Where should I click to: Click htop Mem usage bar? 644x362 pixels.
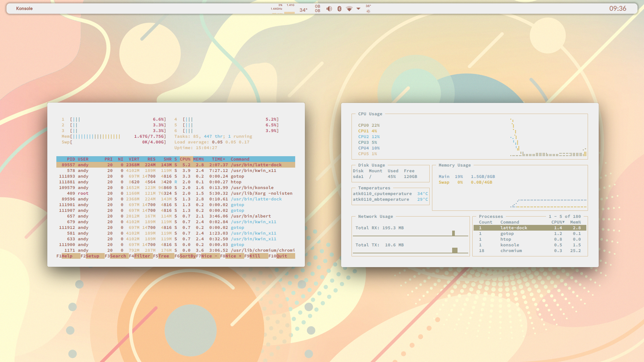pos(114,136)
